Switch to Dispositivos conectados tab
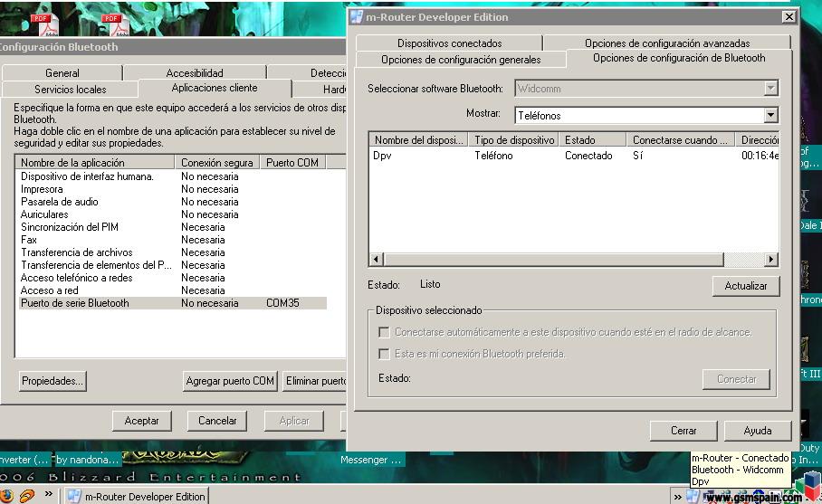The image size is (822, 504). tap(449, 43)
